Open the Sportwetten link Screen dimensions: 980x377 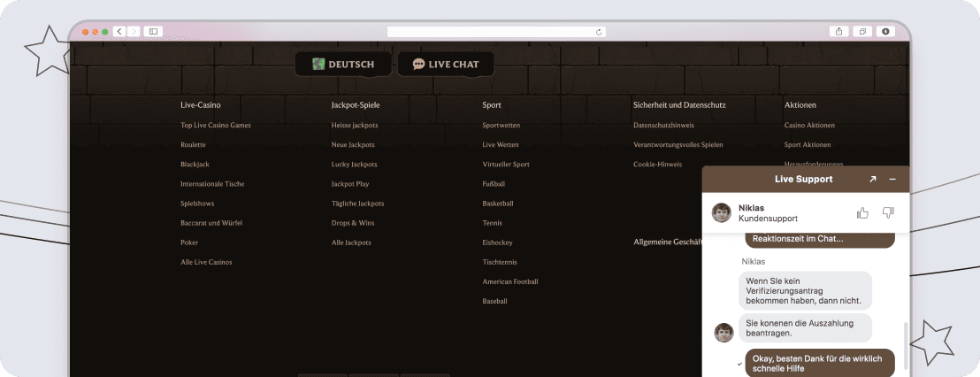click(x=501, y=125)
